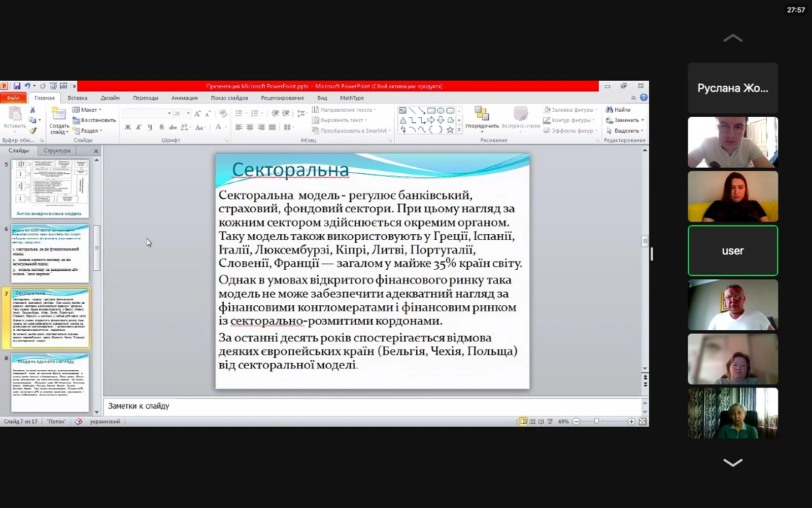Click the Найти binoculars button
This screenshot has height=508, width=812.
coord(618,110)
